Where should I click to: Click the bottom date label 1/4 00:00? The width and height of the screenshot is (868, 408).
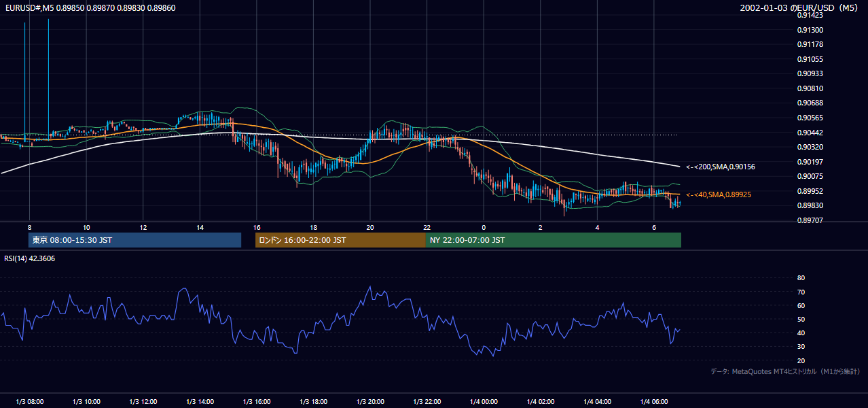(x=484, y=402)
